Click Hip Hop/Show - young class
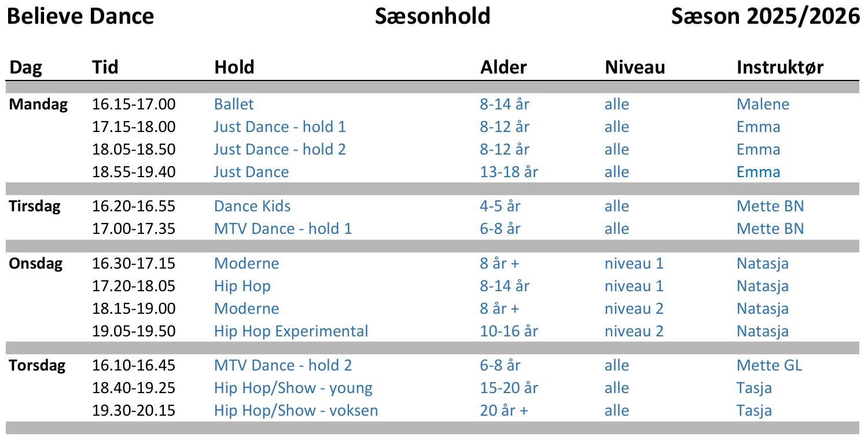Viewport: 868px width, 440px height. (293, 388)
